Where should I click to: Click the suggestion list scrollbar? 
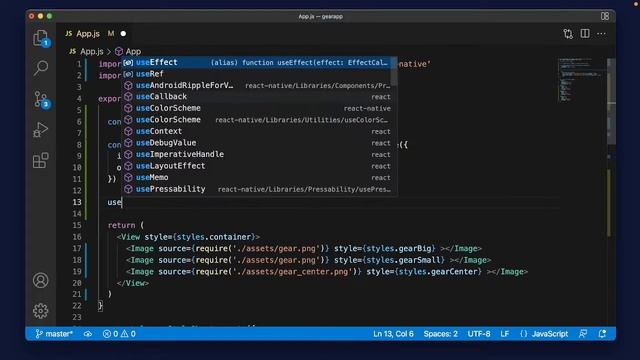(394, 71)
